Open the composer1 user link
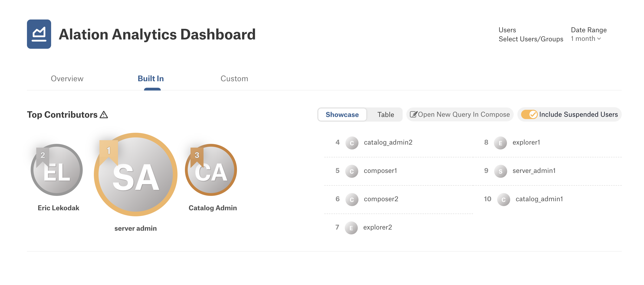644x285 pixels. click(380, 171)
